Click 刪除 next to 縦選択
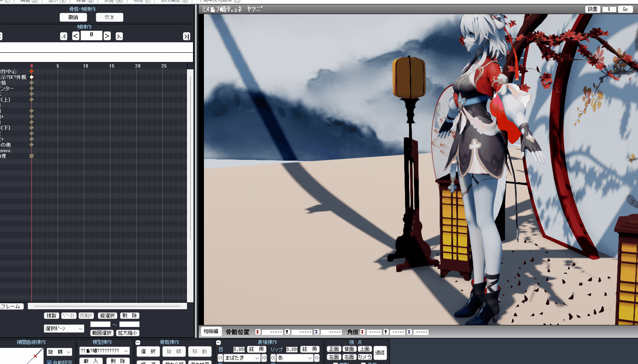The width and height of the screenshot is (638, 364). 130,316
